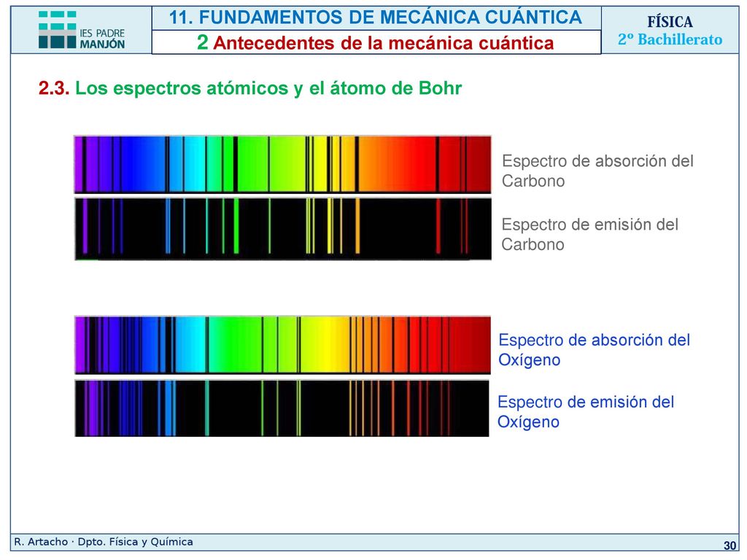Click the slide number 30
This screenshot has width=747, height=560.
729,545
